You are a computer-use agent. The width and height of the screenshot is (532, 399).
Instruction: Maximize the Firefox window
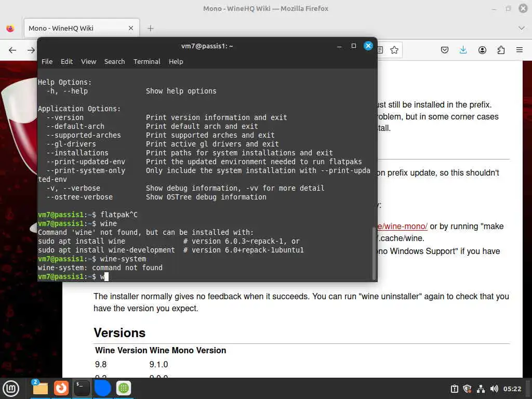[x=508, y=8]
